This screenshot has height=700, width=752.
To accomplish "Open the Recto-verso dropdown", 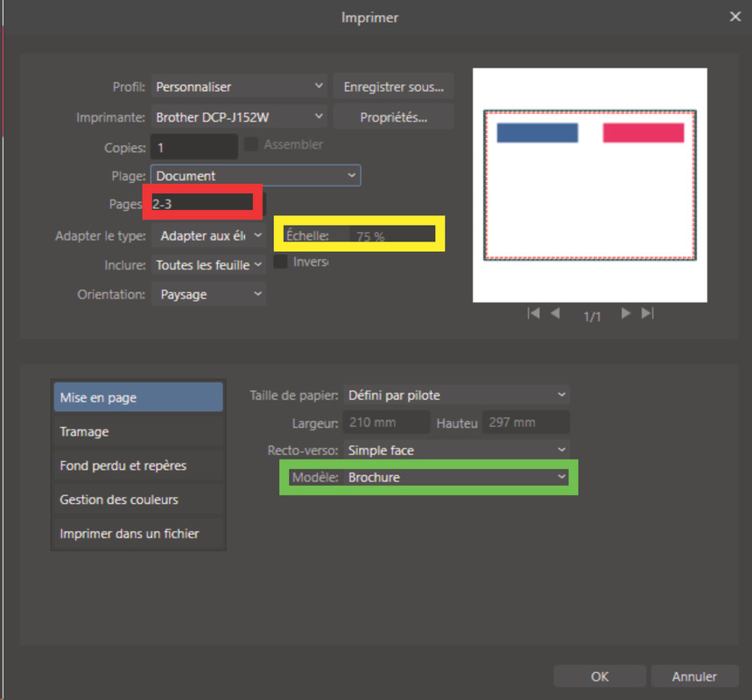I will pos(457,451).
